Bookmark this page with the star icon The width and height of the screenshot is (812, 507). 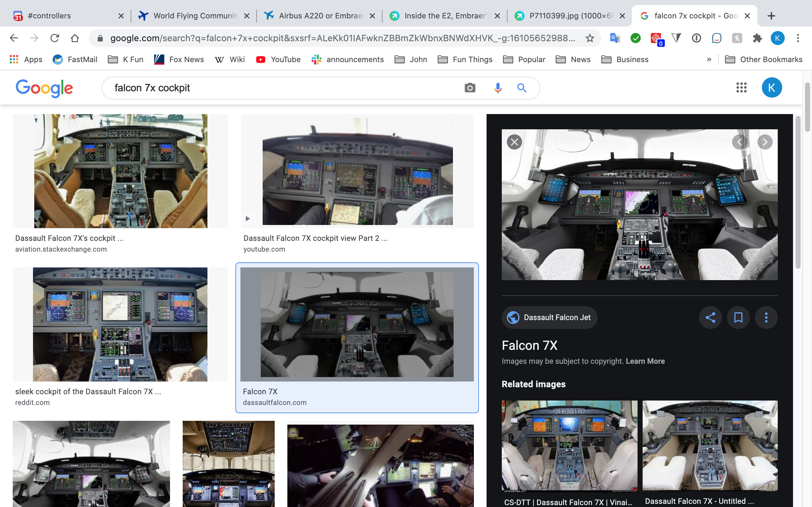click(590, 38)
